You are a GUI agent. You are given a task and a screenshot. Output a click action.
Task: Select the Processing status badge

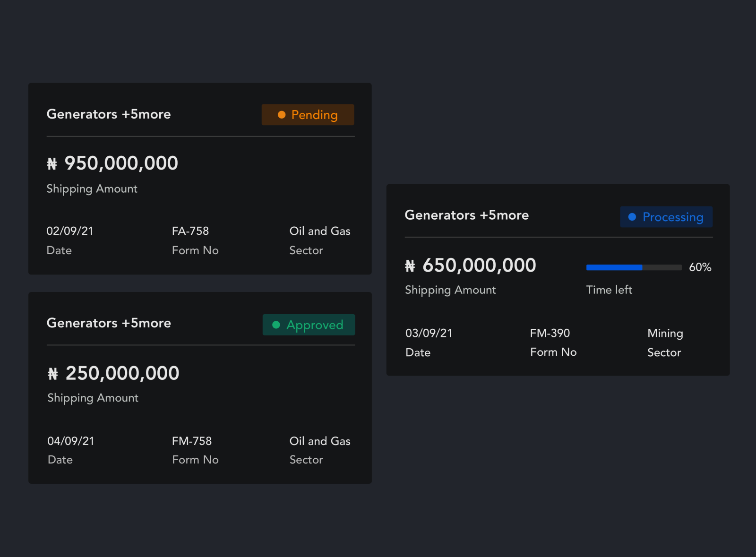666,217
